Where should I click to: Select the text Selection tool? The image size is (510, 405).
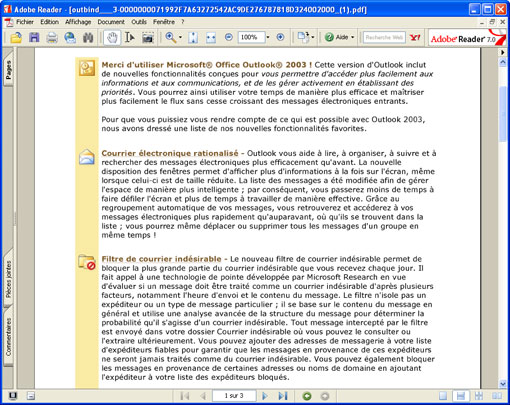tap(130, 37)
